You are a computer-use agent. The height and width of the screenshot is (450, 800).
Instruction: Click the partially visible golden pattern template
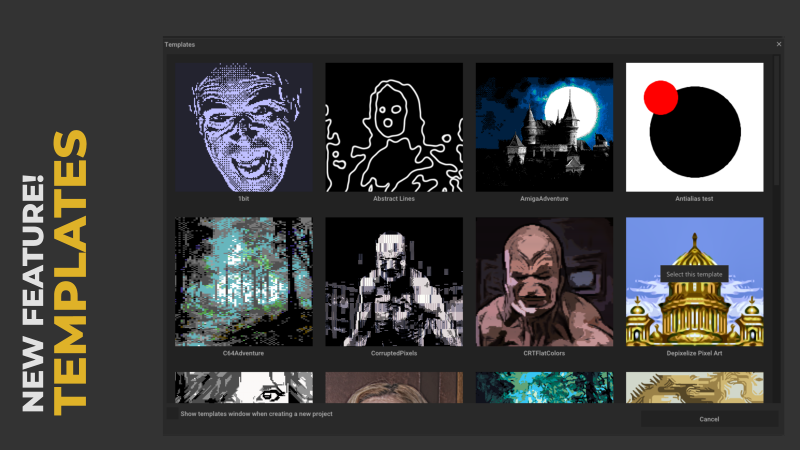(x=694, y=387)
